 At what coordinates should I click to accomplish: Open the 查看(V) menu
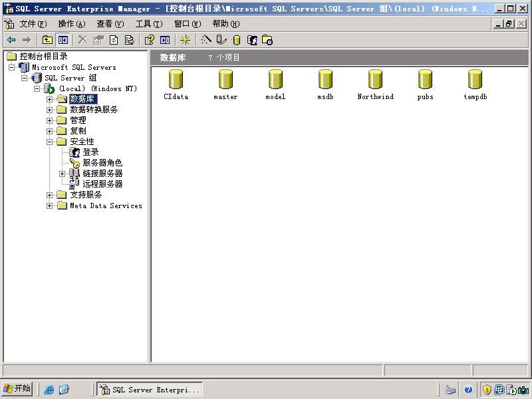point(110,24)
